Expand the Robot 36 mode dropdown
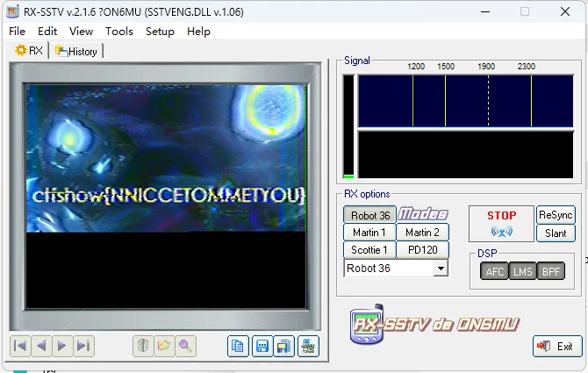Image resolution: width=588 pixels, height=373 pixels. click(441, 269)
